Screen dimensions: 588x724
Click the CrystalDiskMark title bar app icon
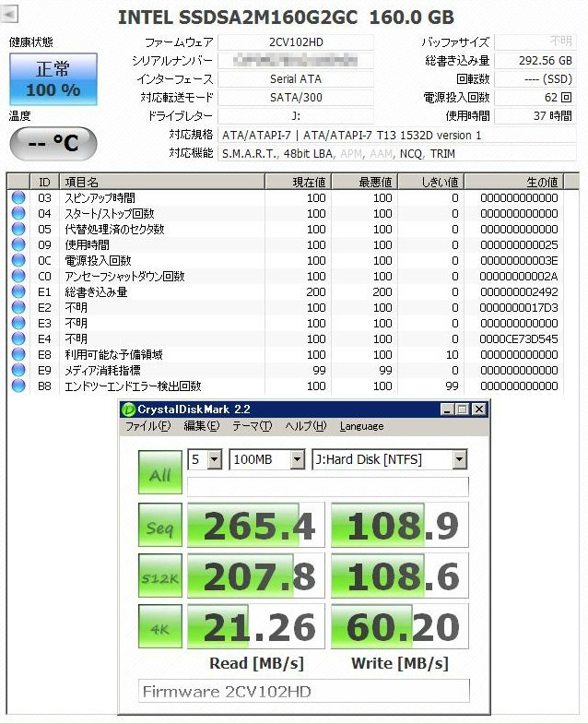(128, 409)
